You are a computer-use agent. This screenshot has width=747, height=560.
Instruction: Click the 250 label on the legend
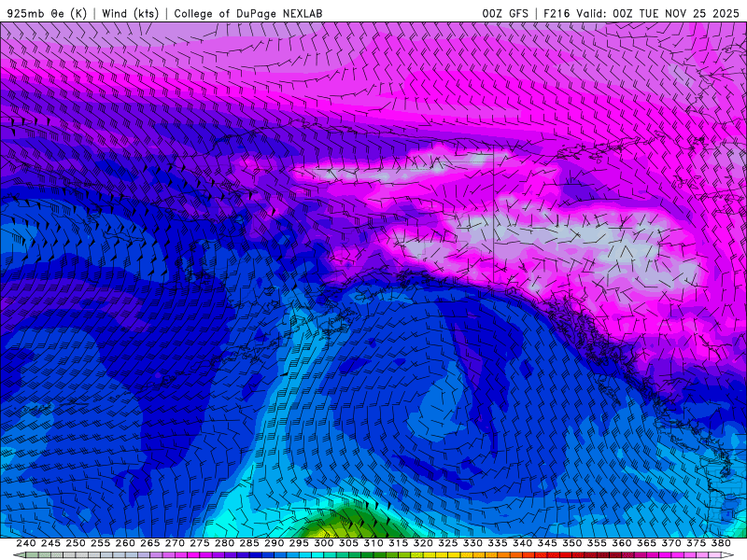click(76, 543)
